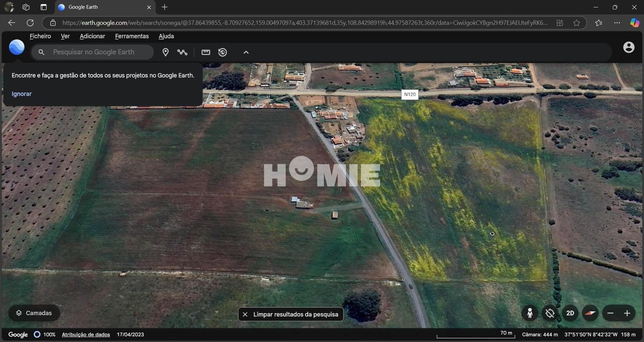Collapse the toolbar with the chevron
The width and height of the screenshot is (644, 342).
pos(246,52)
